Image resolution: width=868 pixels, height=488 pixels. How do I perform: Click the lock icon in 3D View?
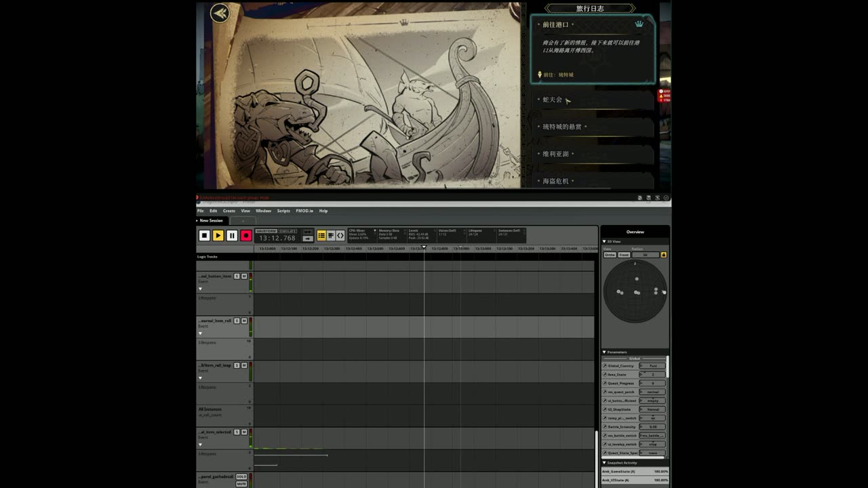tap(664, 255)
